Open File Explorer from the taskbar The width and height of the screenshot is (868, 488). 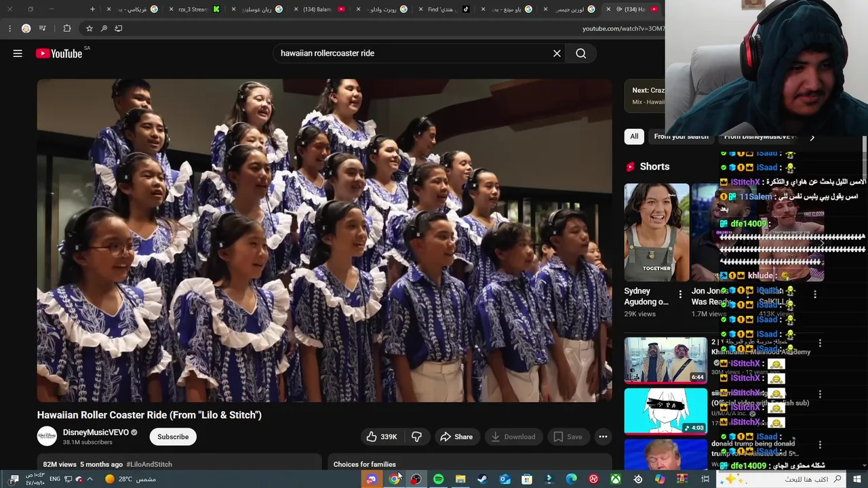point(460,479)
